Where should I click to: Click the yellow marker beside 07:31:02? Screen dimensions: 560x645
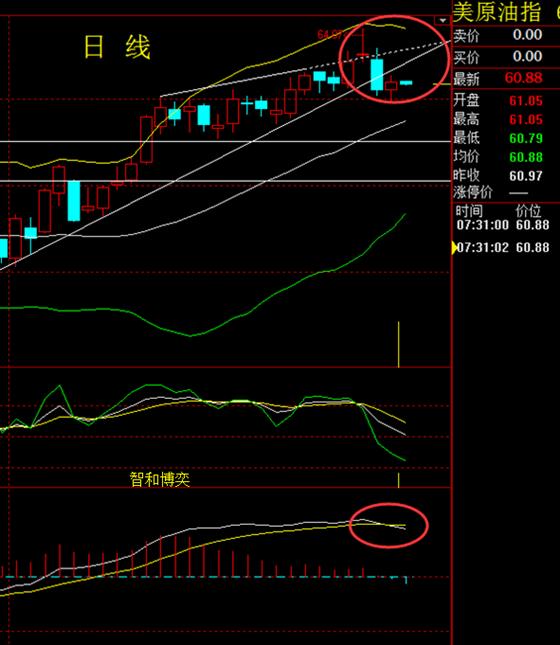(454, 248)
